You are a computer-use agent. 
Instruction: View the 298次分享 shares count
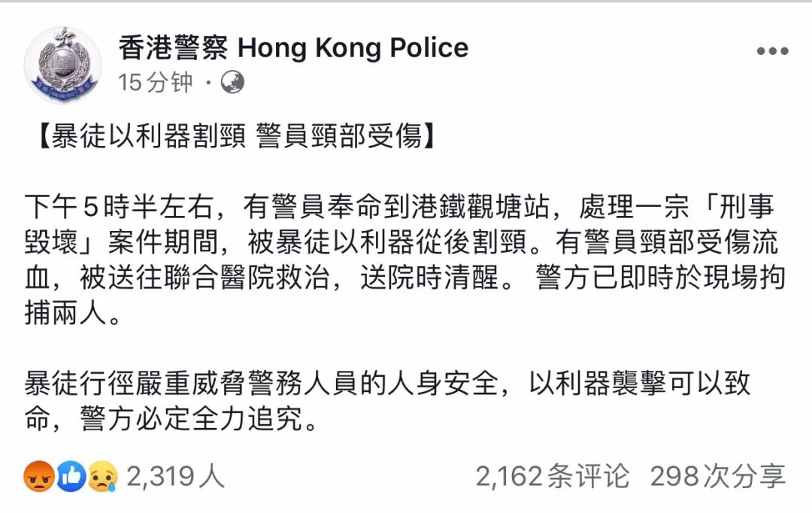(718, 476)
